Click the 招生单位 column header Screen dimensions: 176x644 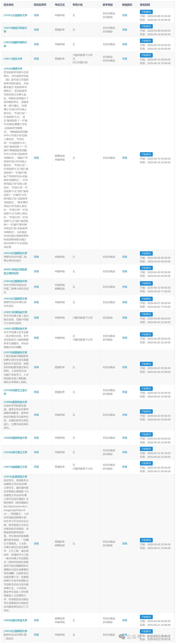pos(9,5)
